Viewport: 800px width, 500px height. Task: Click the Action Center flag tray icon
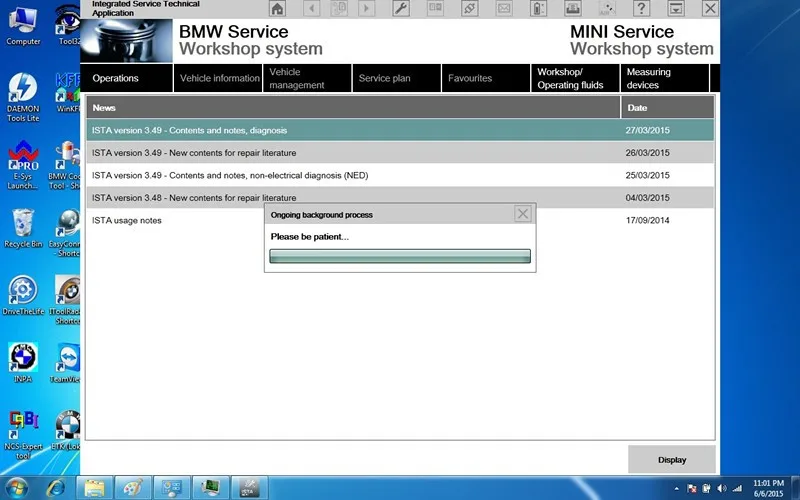692,488
